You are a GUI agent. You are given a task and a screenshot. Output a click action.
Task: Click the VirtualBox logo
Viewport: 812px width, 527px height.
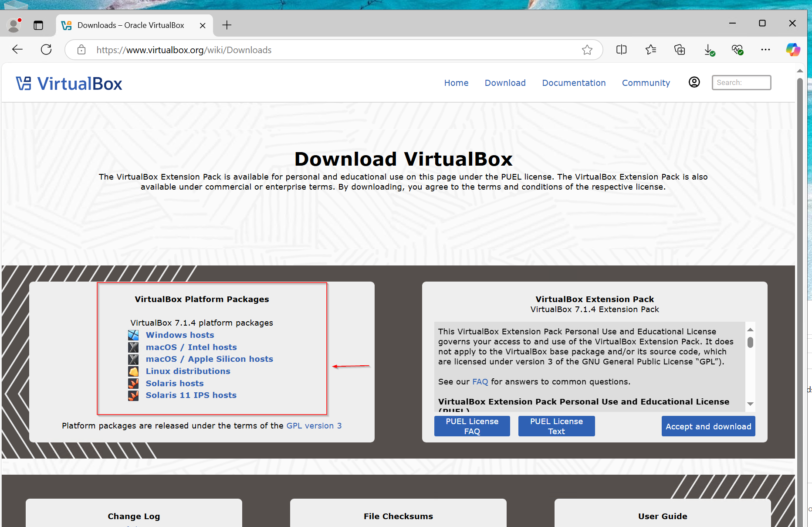click(69, 84)
